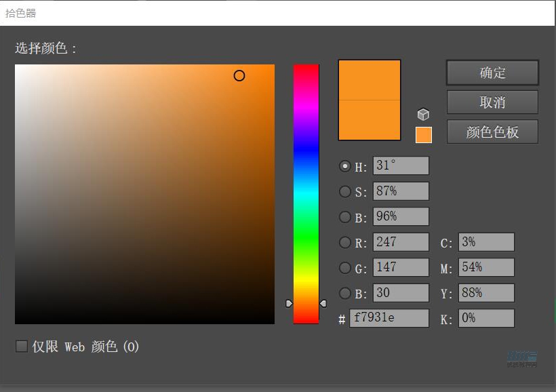Image resolution: width=556 pixels, height=392 pixels.
Task: Select the S saturation radio button
Action: [344, 191]
